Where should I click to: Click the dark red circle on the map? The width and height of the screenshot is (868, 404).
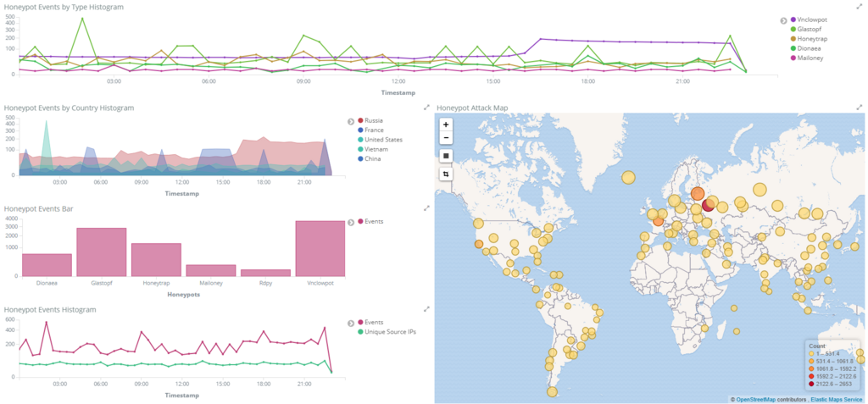coord(708,205)
